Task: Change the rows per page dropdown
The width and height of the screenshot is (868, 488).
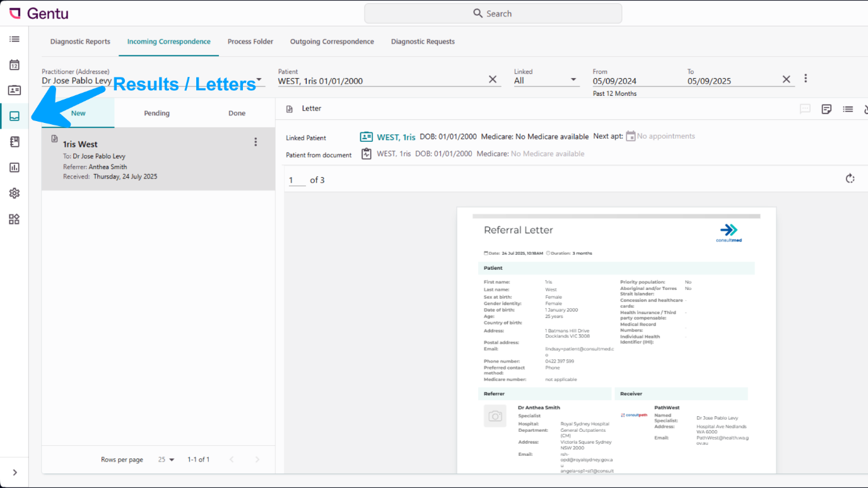Action: 167,460
